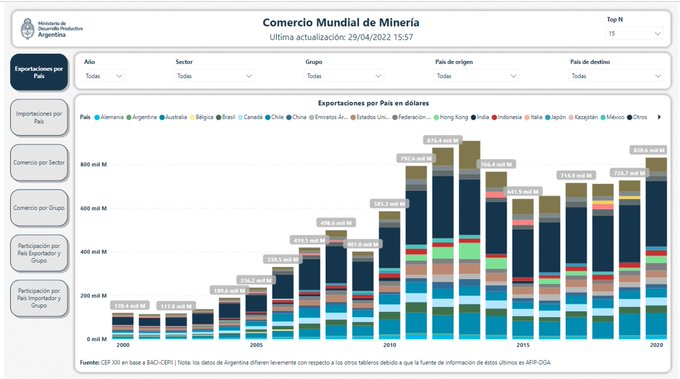
Task: Select Alemania in the chart legend
Action: [109, 117]
